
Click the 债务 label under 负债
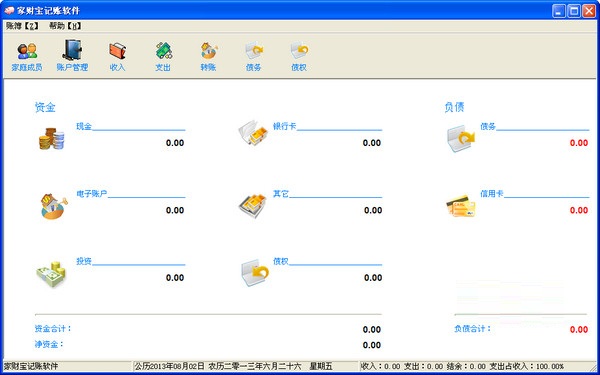[x=488, y=126]
